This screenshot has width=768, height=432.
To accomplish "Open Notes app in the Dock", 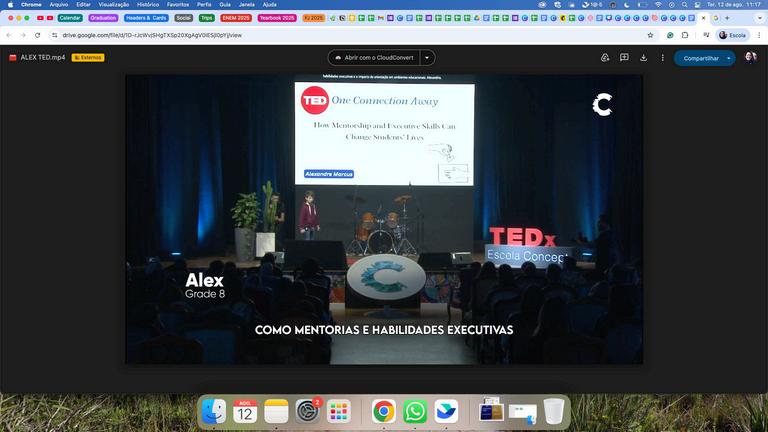I will click(276, 411).
